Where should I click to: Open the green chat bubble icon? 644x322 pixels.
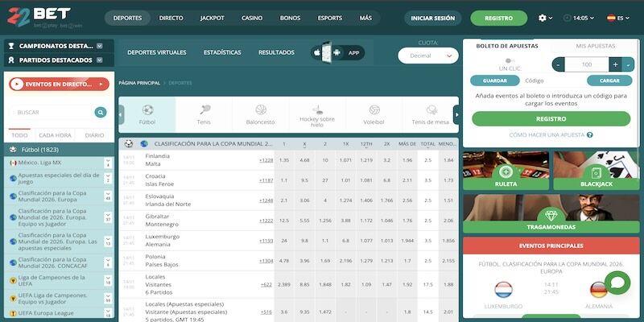(617, 283)
